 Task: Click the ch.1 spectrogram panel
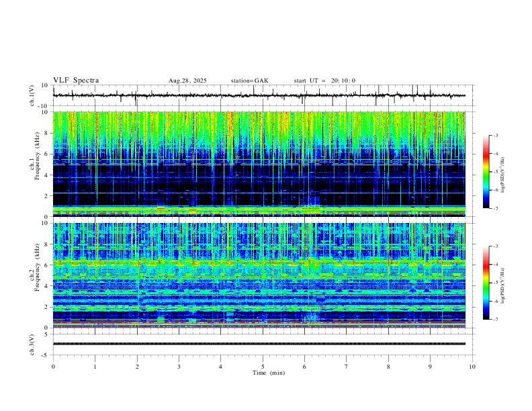(x=259, y=164)
